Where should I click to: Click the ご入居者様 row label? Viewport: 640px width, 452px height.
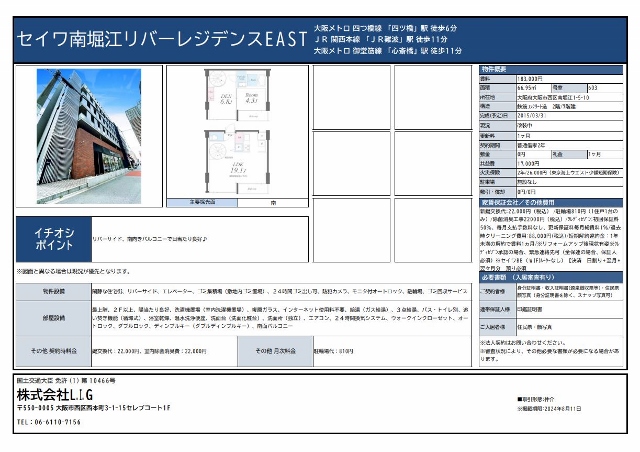[498, 327]
